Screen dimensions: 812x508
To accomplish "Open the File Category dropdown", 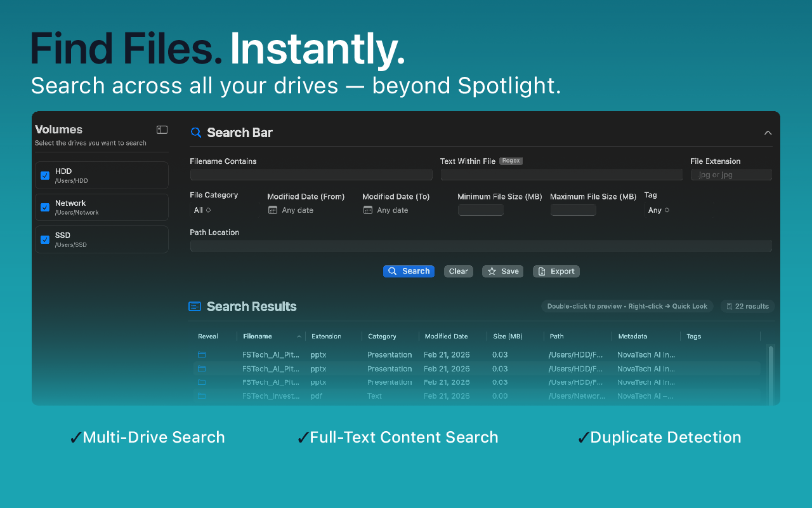I will point(202,210).
